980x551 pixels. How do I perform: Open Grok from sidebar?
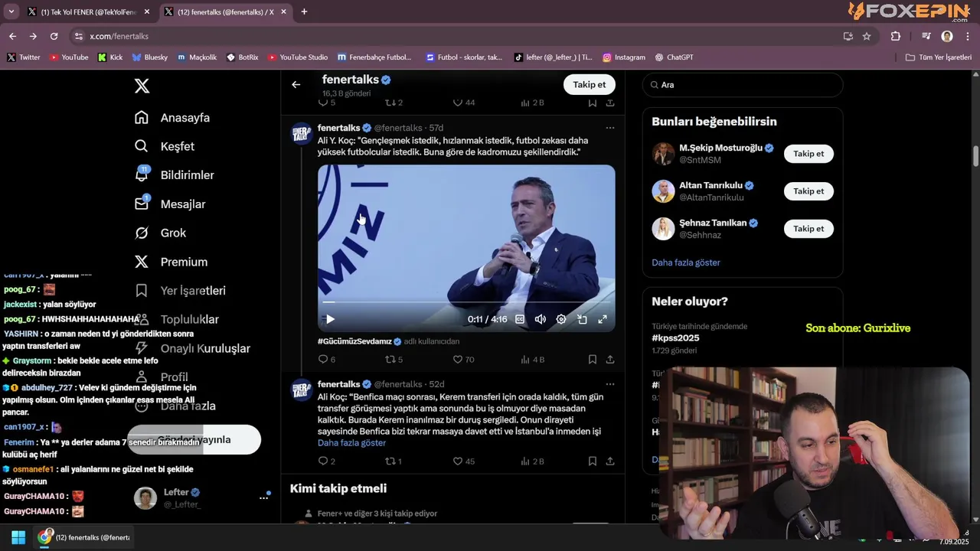pos(161,233)
